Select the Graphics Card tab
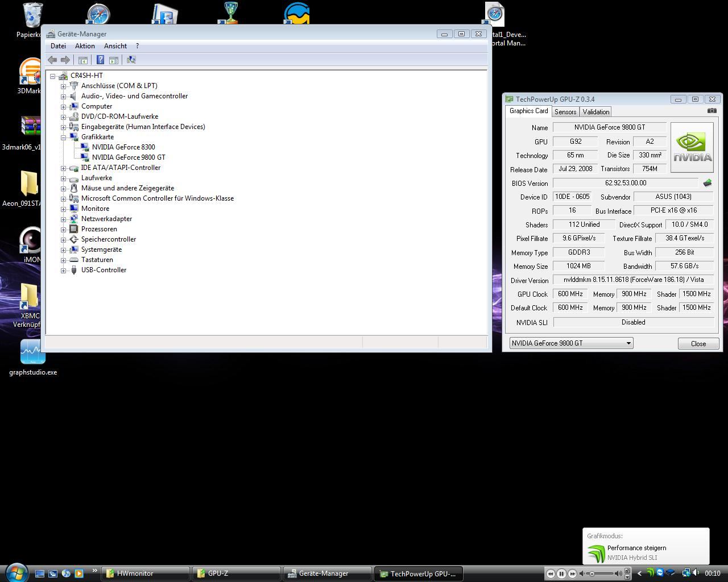Viewport: 728px width, 582px height. (x=529, y=111)
